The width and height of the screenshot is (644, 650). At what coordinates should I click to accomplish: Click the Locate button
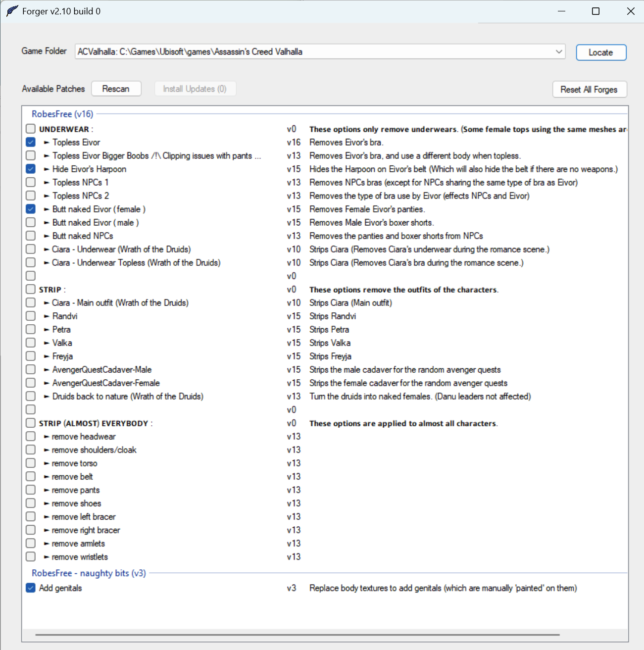click(x=601, y=52)
